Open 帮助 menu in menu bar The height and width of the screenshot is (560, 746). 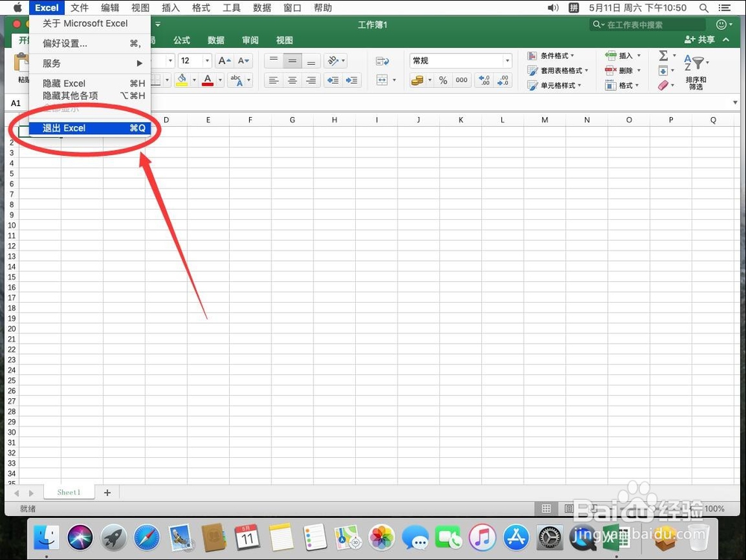322,7
